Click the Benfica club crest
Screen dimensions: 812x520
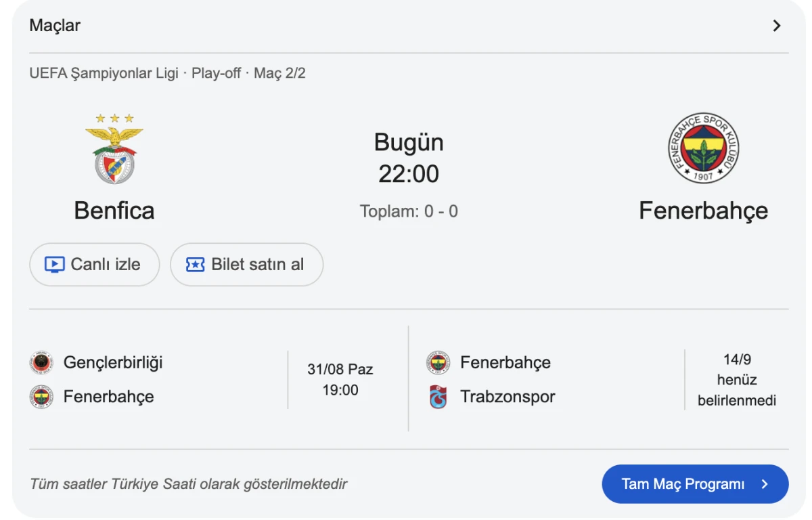pos(114,149)
